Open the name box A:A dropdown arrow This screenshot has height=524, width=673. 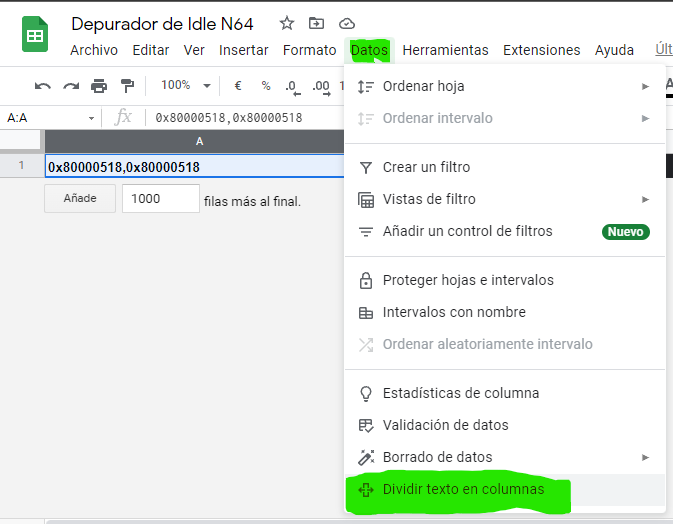coord(91,118)
